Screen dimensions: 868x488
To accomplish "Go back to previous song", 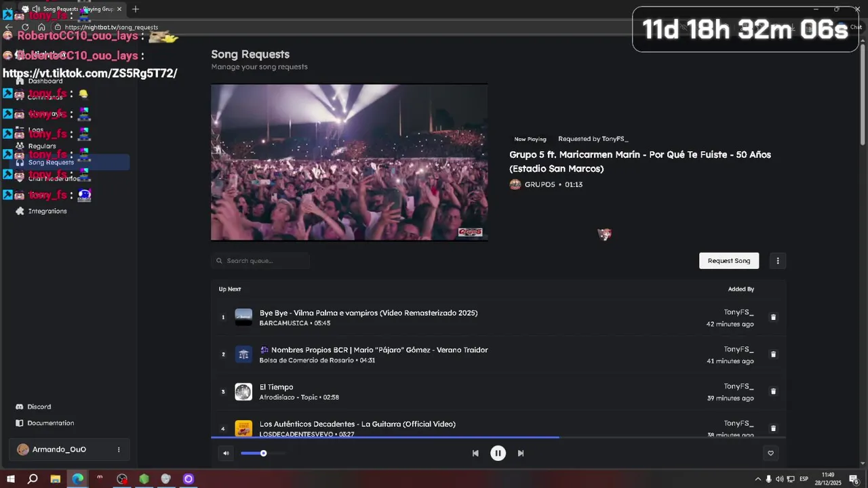I will point(475,453).
